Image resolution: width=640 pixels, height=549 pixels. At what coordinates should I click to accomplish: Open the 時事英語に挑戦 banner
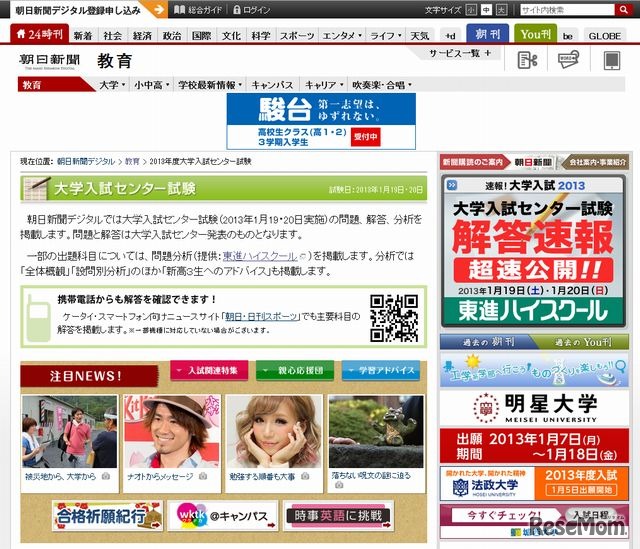click(338, 516)
